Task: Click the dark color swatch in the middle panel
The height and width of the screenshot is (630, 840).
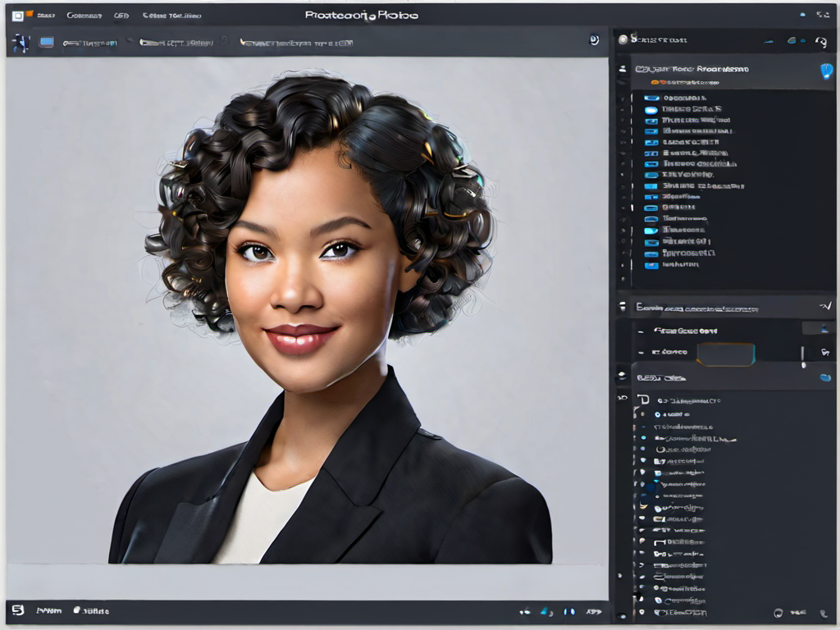Action: [x=725, y=354]
